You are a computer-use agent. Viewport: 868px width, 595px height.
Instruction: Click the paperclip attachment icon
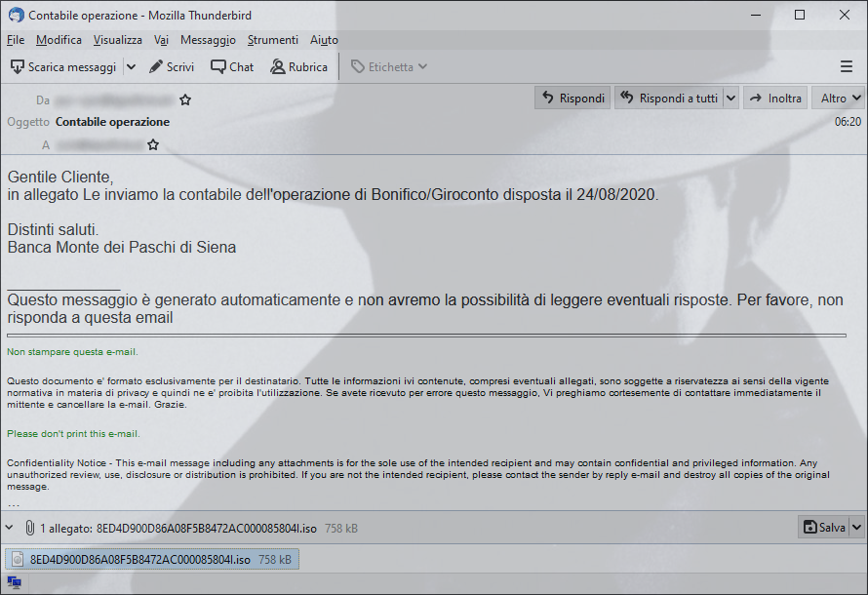click(29, 528)
